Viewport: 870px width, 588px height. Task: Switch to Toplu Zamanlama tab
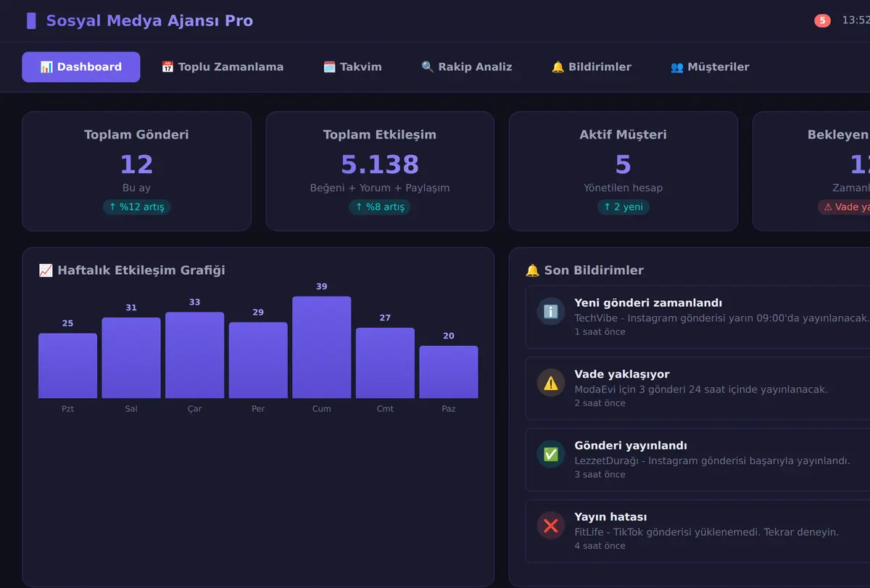click(222, 67)
